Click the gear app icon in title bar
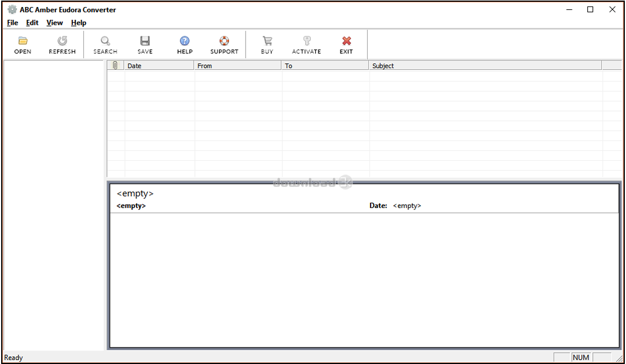This screenshot has width=626, height=364. (x=12, y=9)
